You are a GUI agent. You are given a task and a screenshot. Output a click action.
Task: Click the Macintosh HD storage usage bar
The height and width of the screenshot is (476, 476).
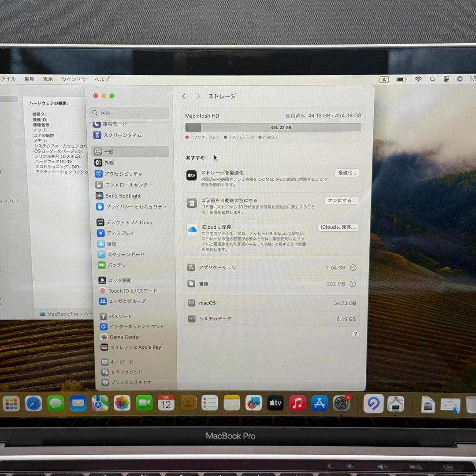point(273,127)
